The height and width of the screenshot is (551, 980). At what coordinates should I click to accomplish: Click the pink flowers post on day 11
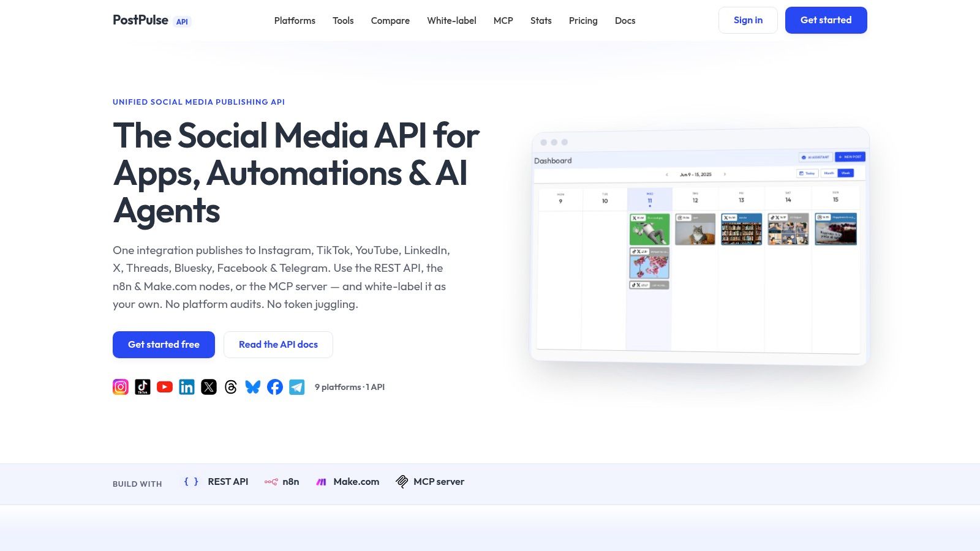point(649,263)
